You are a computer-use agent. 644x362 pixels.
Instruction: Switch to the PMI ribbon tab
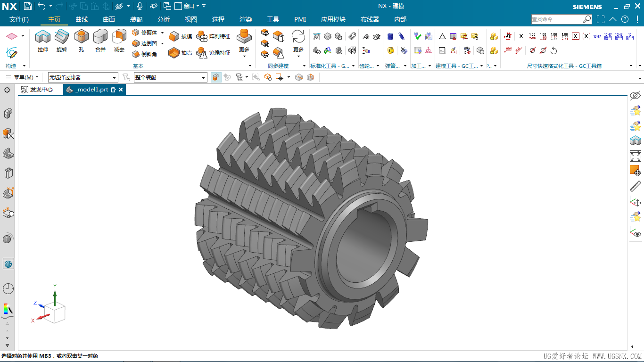300,19
